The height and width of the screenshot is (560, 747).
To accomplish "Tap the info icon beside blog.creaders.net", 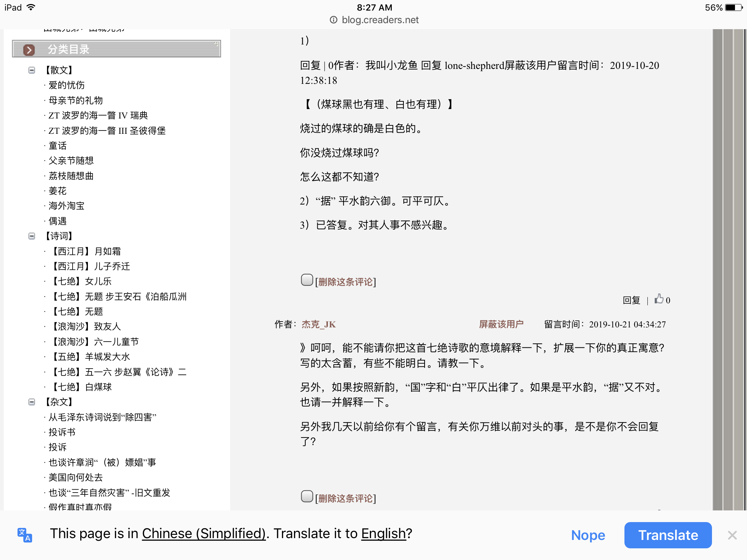I will (x=334, y=20).
